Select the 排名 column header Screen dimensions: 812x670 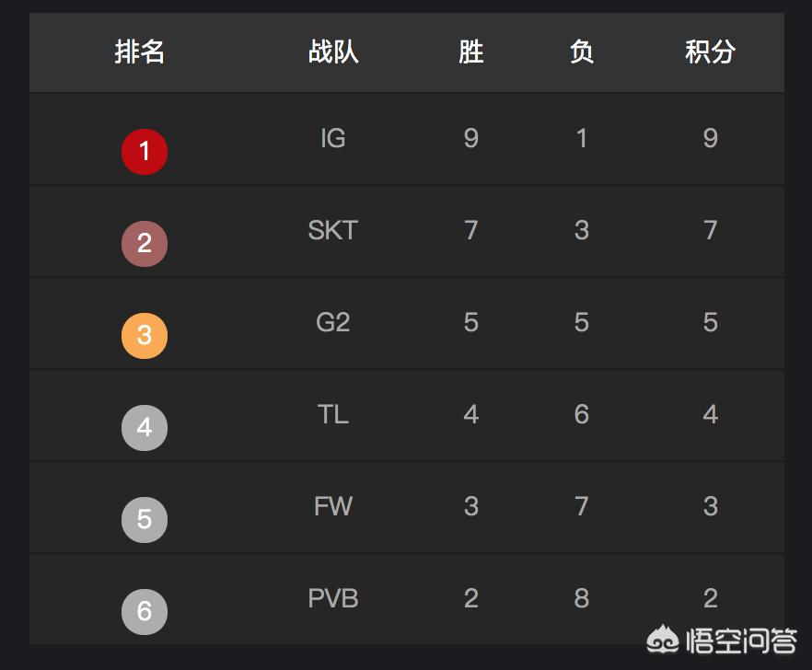[x=139, y=52]
